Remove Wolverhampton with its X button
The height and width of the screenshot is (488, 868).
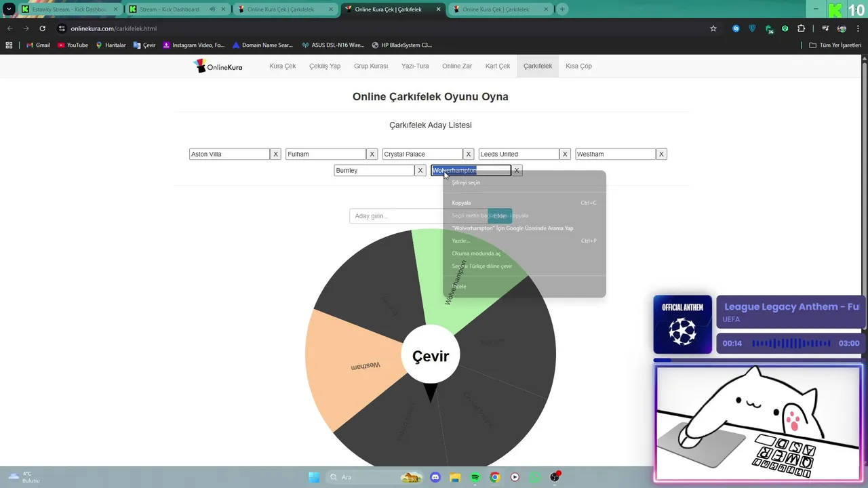coord(517,170)
